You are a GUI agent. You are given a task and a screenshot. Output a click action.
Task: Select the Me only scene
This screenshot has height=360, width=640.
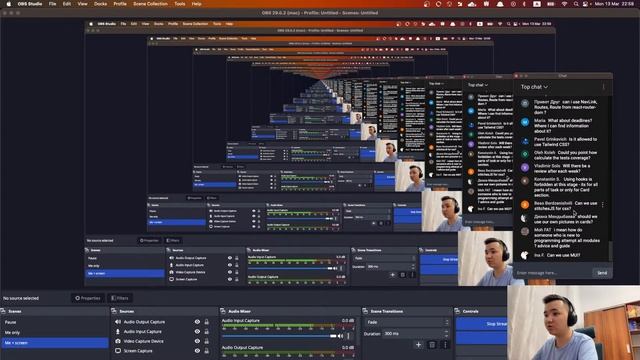tap(55, 333)
